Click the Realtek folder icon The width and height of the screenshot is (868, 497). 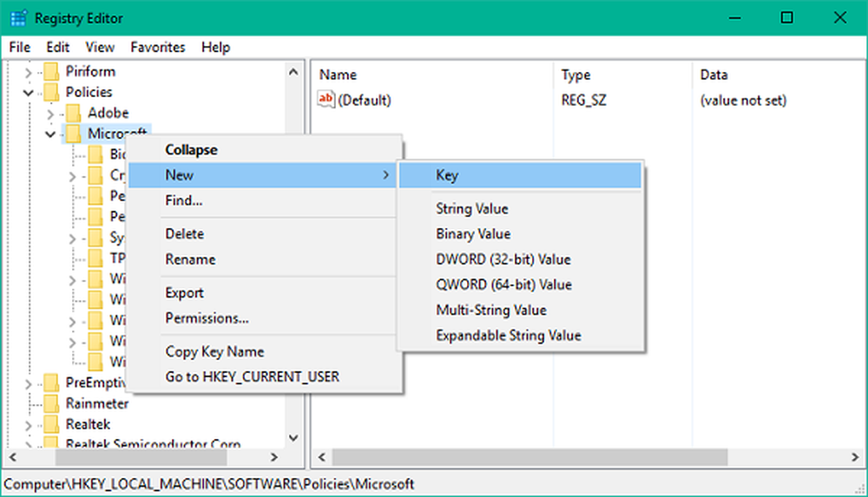pos(51,424)
